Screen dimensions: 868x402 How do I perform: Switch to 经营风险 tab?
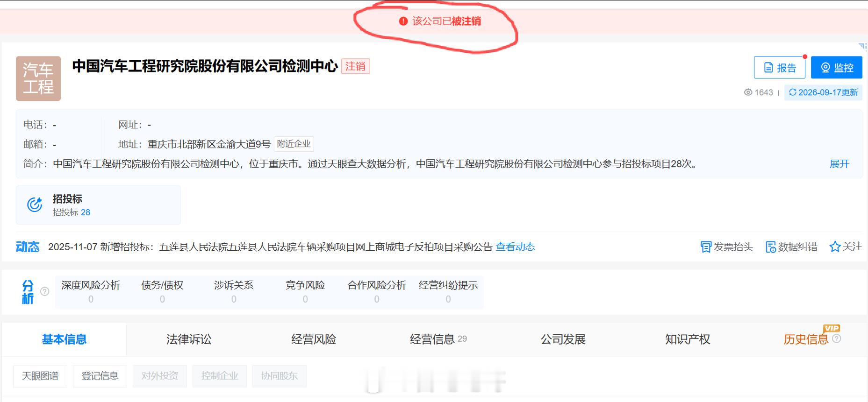point(314,339)
